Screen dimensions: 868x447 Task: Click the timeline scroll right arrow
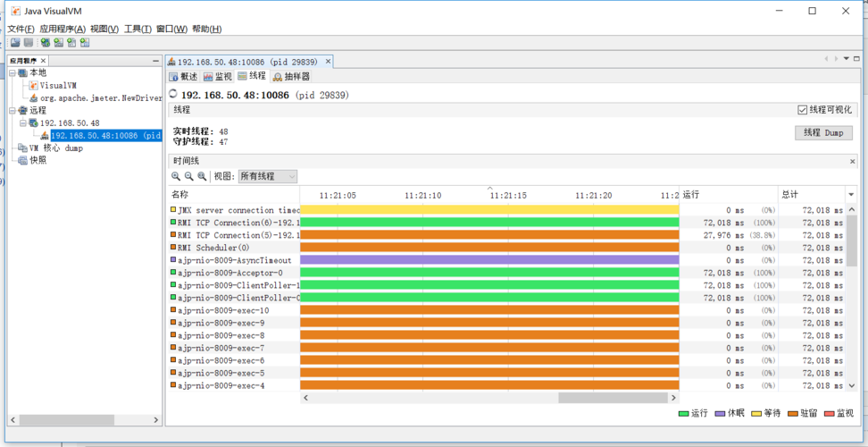tap(673, 398)
